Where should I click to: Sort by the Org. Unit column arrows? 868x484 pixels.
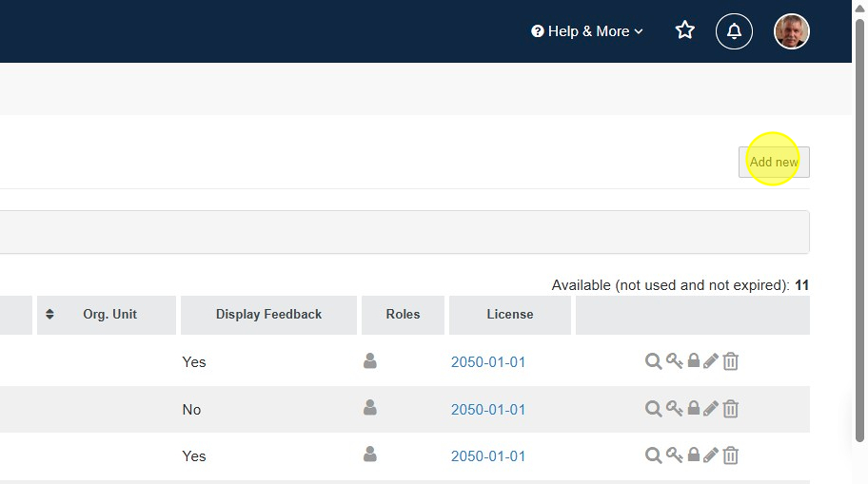click(50, 315)
